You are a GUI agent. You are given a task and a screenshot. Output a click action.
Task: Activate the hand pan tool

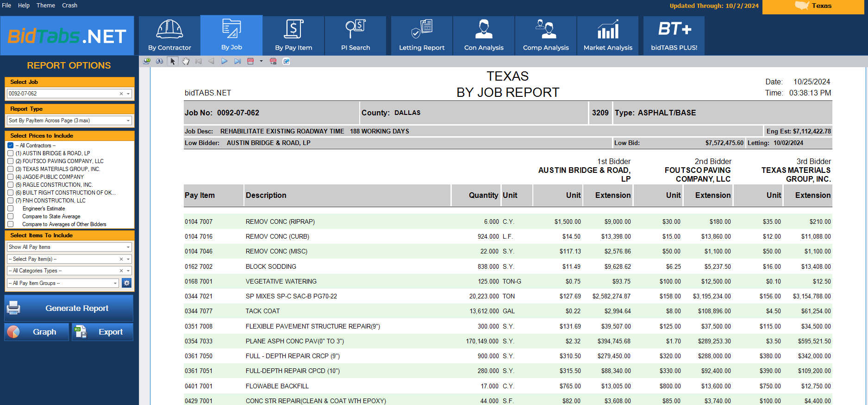186,61
